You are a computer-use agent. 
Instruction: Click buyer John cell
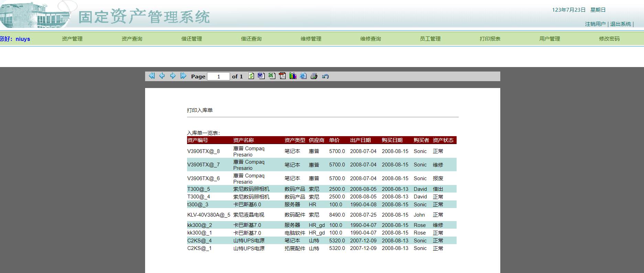[x=419, y=215]
